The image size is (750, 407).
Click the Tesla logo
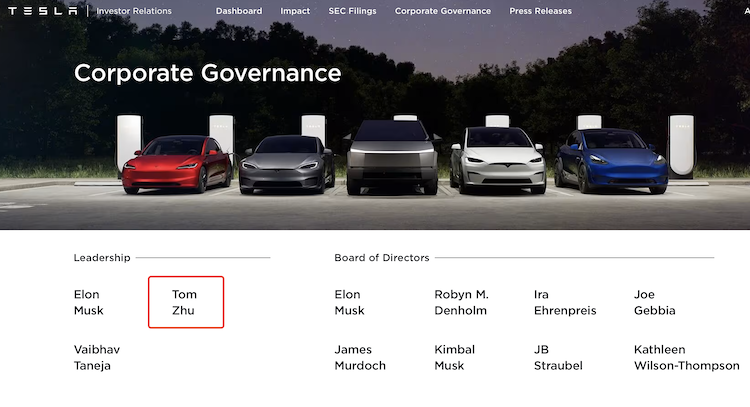click(x=43, y=11)
